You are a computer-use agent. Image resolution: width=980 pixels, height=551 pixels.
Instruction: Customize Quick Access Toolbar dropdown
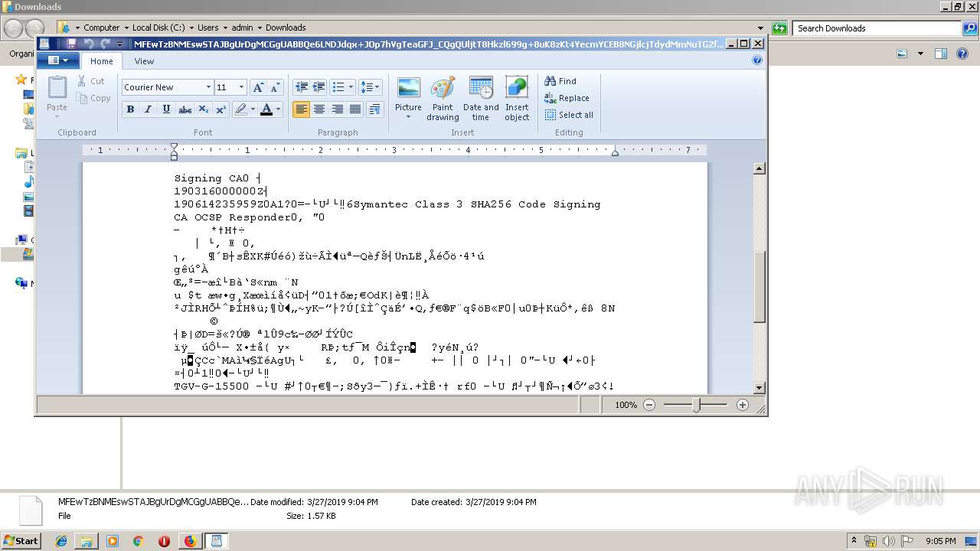click(x=120, y=44)
